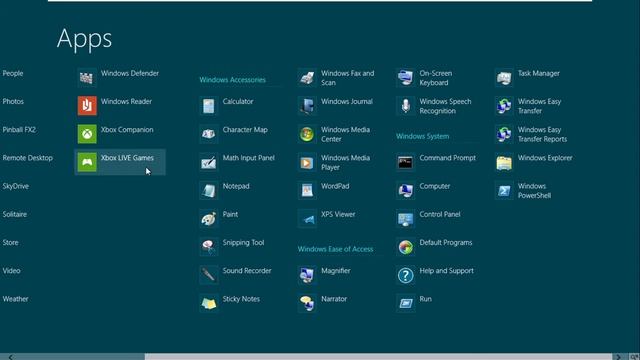Open the Computer icon
This screenshot has width=640, height=360.
click(405, 190)
